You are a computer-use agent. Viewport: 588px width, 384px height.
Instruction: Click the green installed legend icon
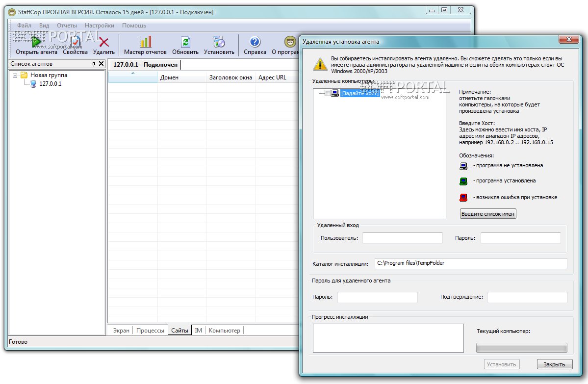[463, 181]
